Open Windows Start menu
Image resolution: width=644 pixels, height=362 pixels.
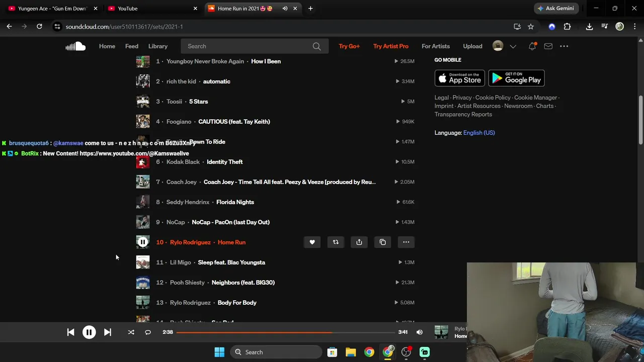219,352
